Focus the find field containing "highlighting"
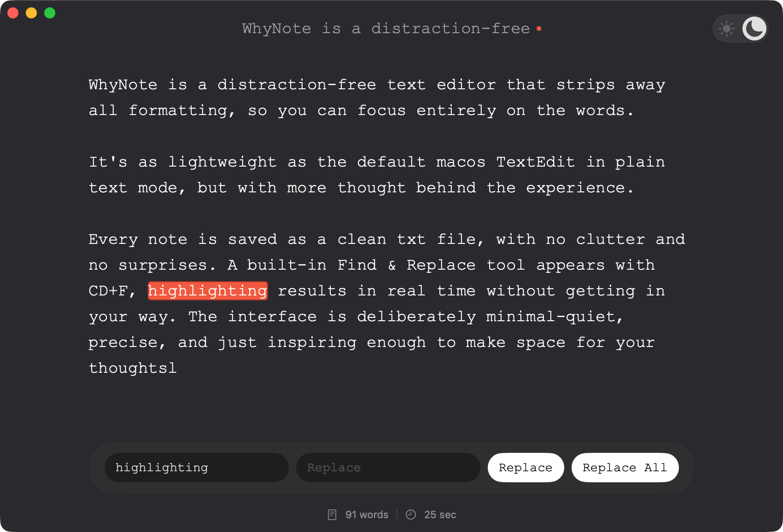The image size is (783, 532). (197, 468)
